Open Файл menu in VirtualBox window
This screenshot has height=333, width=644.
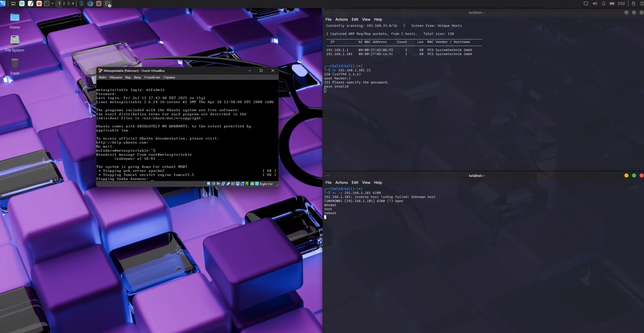click(x=103, y=77)
